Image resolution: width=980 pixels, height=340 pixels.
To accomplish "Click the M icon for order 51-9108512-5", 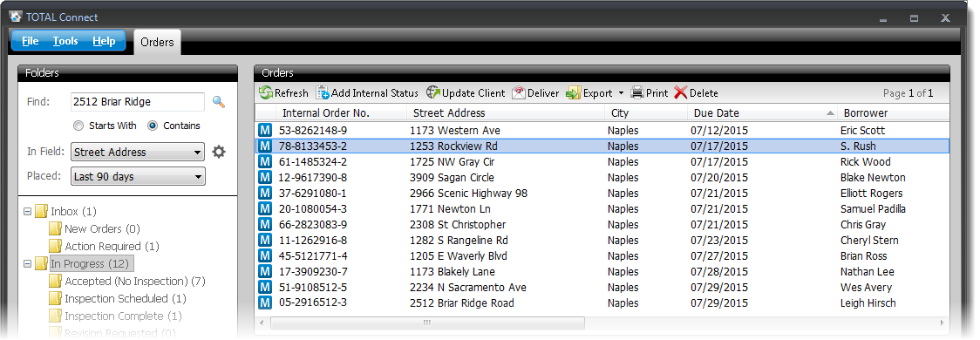I will pos(265,288).
